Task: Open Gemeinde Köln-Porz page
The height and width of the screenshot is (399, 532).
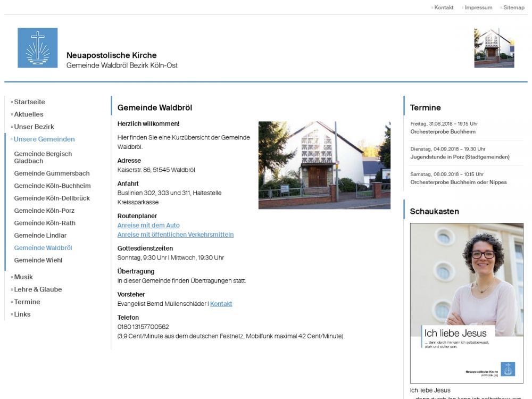Action: pos(44,211)
